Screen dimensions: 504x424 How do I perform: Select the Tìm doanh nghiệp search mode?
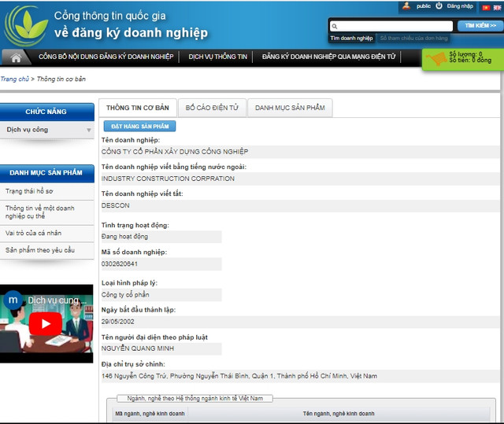pos(351,39)
